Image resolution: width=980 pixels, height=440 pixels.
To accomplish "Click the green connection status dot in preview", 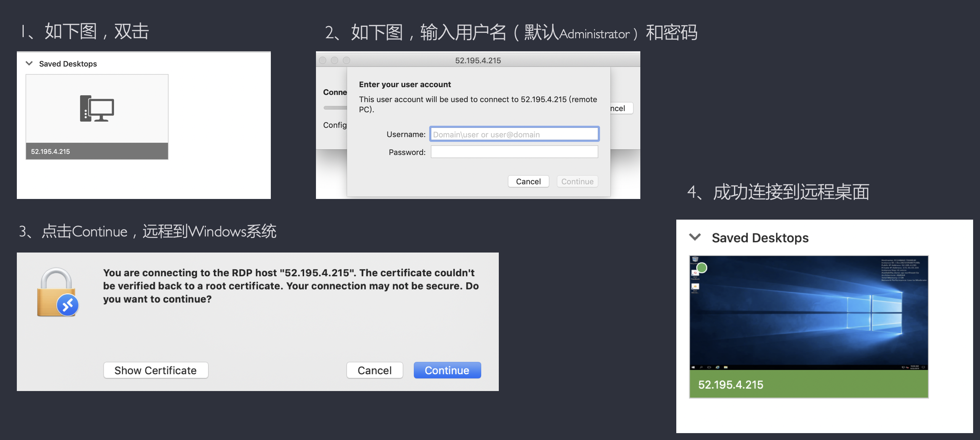I will coord(701,268).
